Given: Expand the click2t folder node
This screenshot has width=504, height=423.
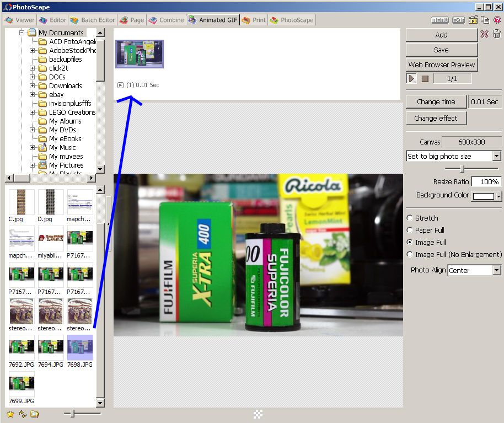Looking at the screenshot, I should (32, 68).
